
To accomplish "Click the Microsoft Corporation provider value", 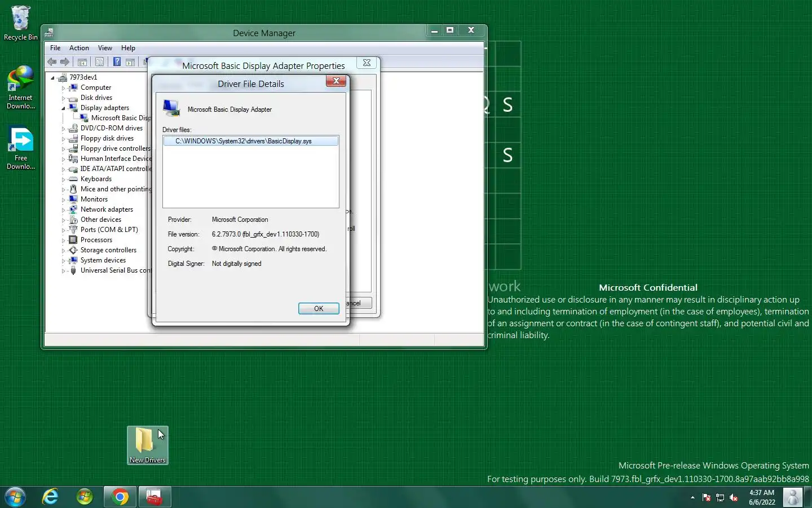I will [x=240, y=220].
